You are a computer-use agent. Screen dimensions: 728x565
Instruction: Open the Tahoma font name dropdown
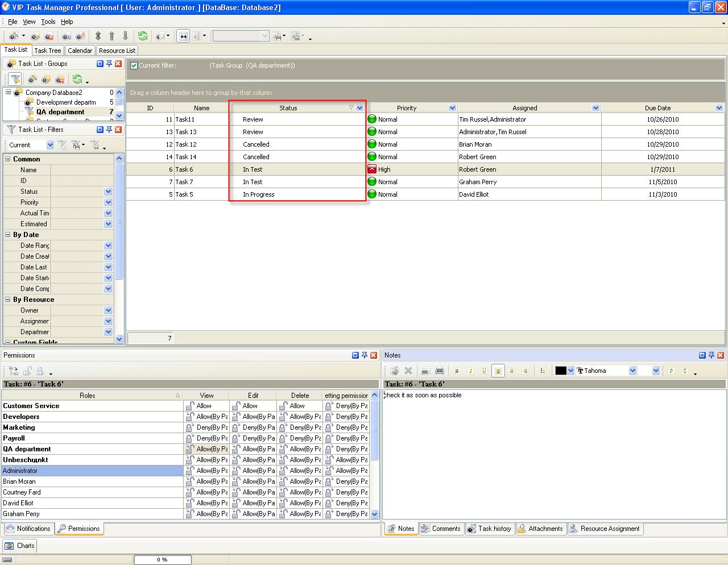pos(632,371)
